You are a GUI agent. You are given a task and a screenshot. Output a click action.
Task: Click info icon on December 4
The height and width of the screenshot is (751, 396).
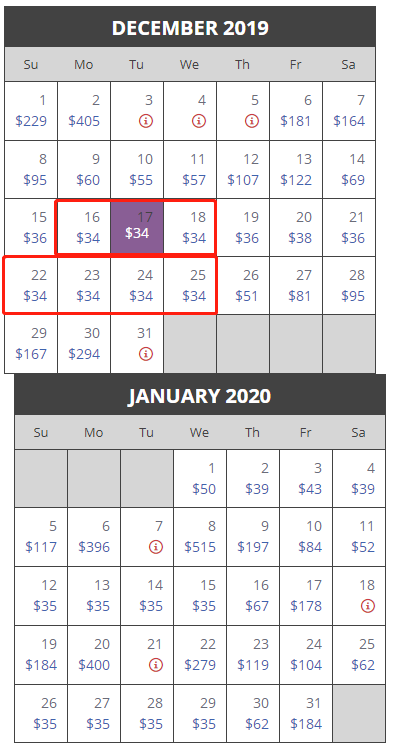tap(199, 121)
